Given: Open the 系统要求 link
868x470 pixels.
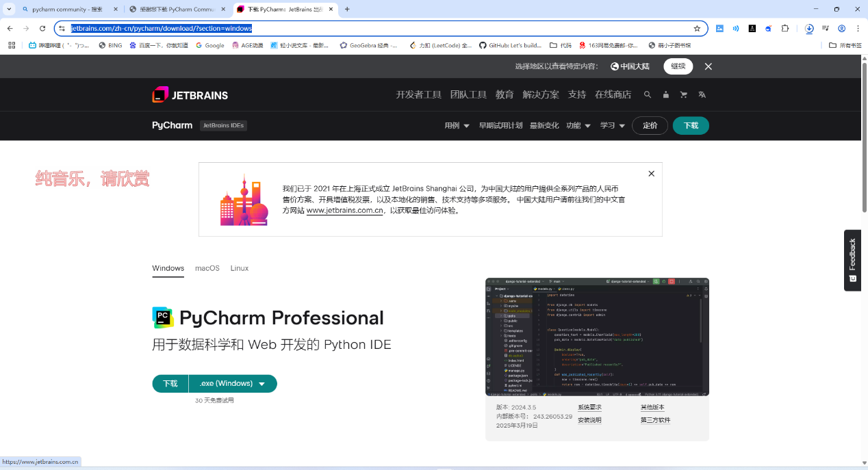Looking at the screenshot, I should pyautogui.click(x=589, y=407).
